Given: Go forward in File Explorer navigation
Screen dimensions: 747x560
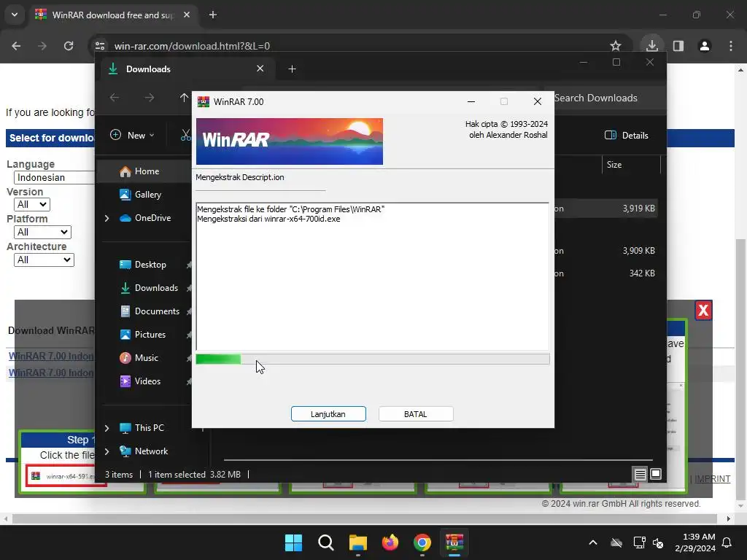Looking at the screenshot, I should tap(149, 98).
